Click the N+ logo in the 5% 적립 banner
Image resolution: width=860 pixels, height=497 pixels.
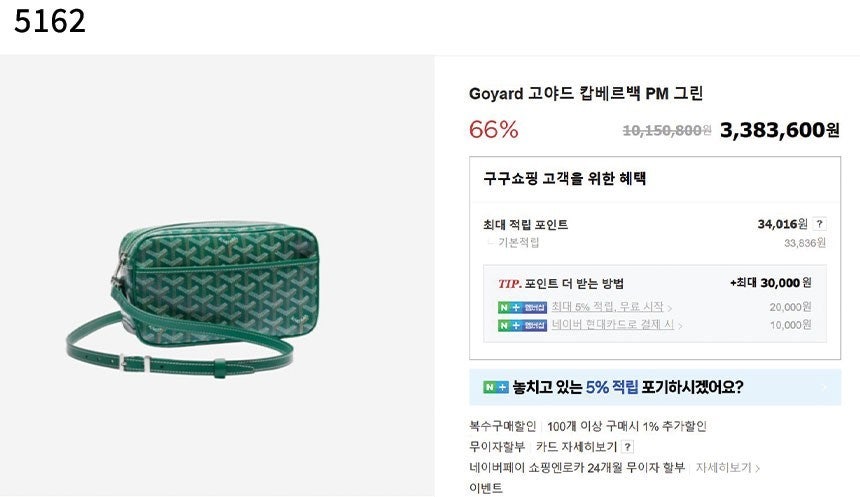tap(495, 387)
